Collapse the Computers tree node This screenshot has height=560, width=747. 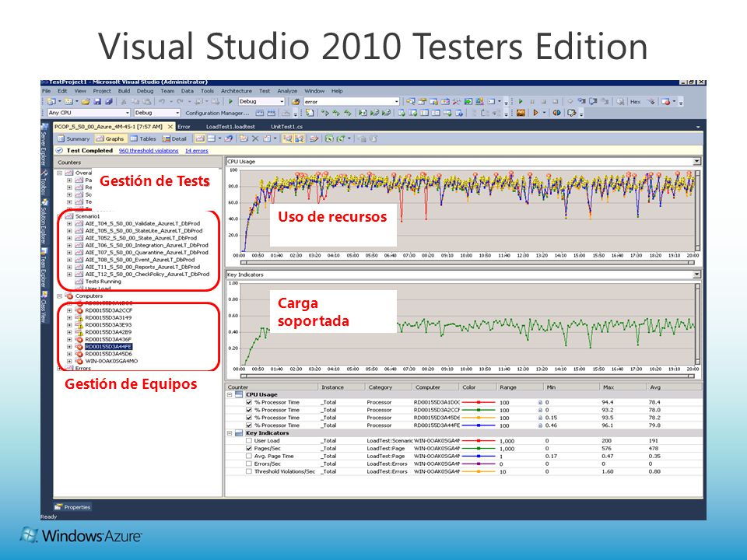pos(60,296)
